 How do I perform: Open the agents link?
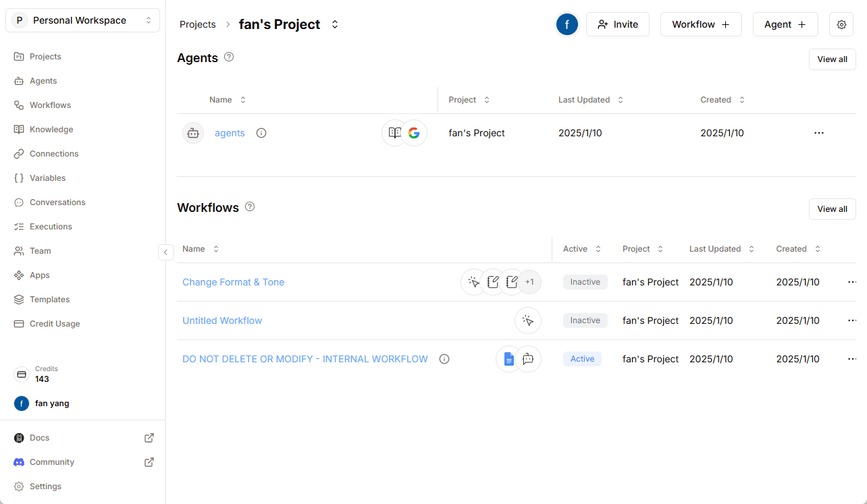(x=230, y=133)
